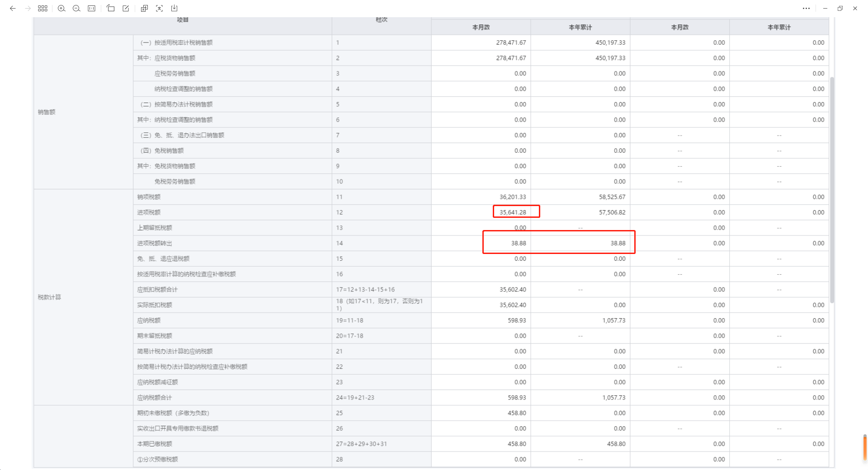The height and width of the screenshot is (470, 868).
Task: Click the 38.88 monthly value in row 14
Action: coord(519,243)
